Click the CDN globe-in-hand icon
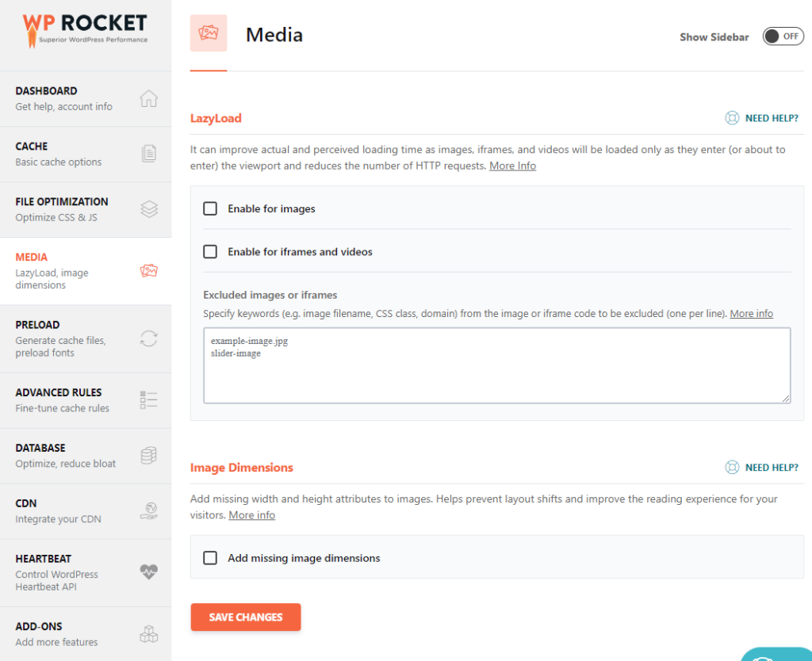This screenshot has width=812, height=661. (148, 511)
